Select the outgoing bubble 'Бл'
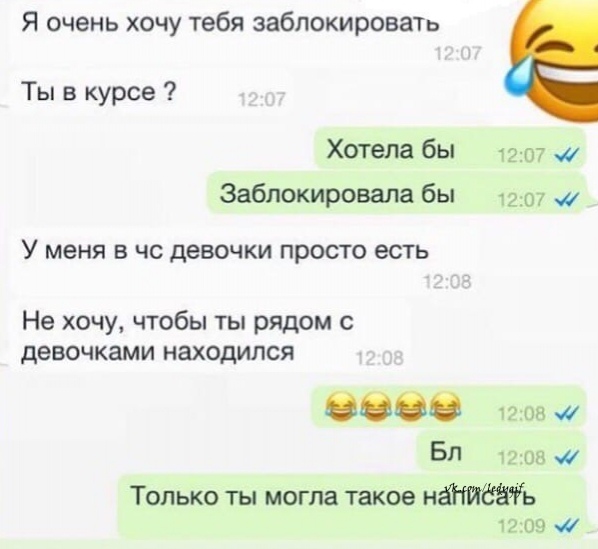The height and width of the screenshot is (549, 598). (x=501, y=451)
